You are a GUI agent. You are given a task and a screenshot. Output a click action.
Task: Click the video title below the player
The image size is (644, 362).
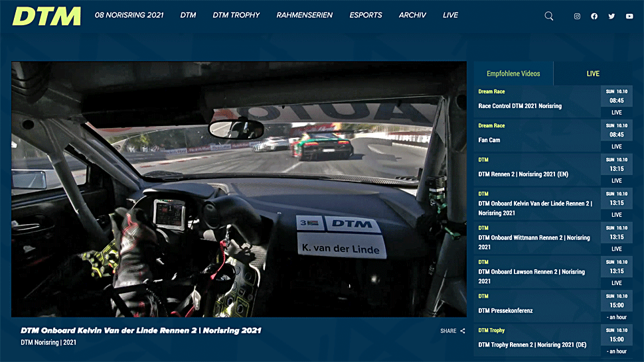141,330
